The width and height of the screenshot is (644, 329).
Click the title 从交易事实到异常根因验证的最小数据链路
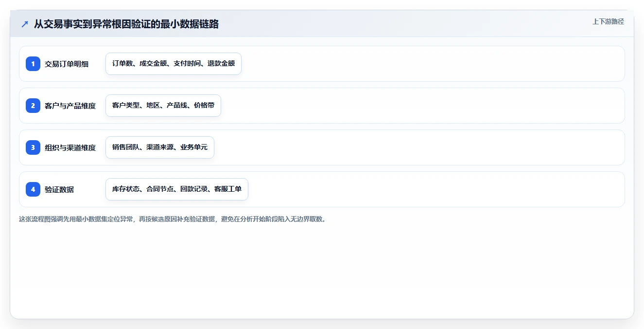tap(126, 24)
